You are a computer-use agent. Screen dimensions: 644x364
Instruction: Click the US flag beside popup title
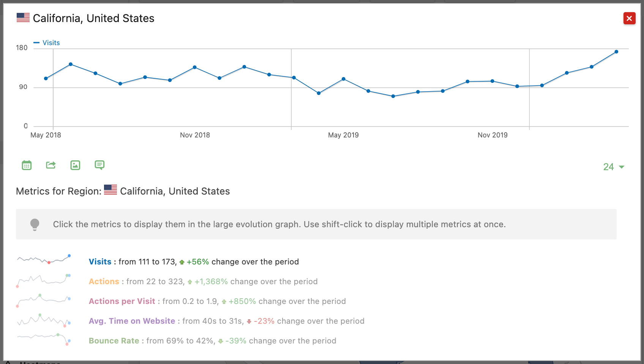click(x=23, y=18)
